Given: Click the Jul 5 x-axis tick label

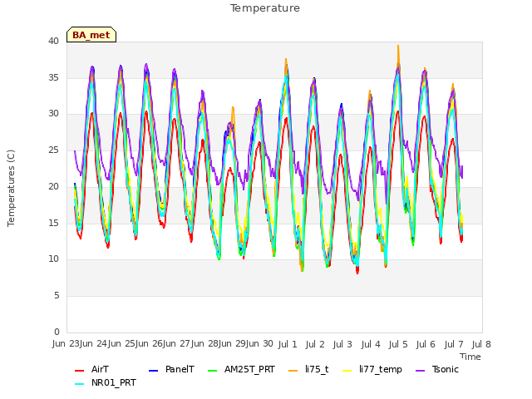Looking at the screenshot, I should tap(398, 344).
